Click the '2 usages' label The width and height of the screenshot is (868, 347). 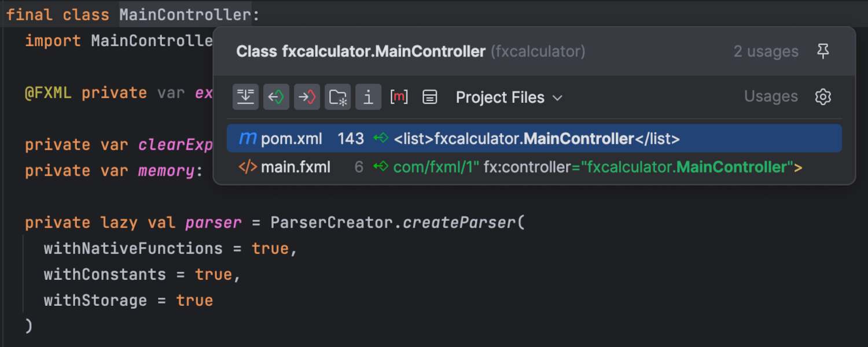point(766,51)
